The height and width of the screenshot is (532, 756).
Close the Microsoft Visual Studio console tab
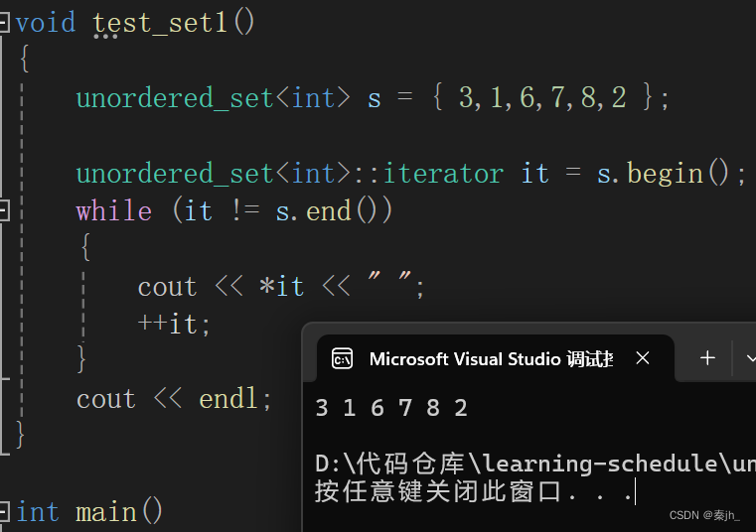click(643, 358)
